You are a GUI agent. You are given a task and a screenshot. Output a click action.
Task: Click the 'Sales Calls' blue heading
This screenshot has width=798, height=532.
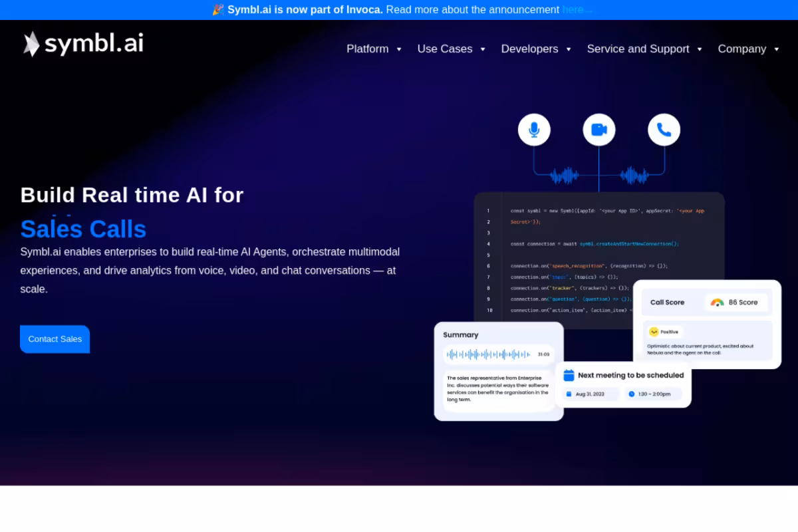(83, 229)
